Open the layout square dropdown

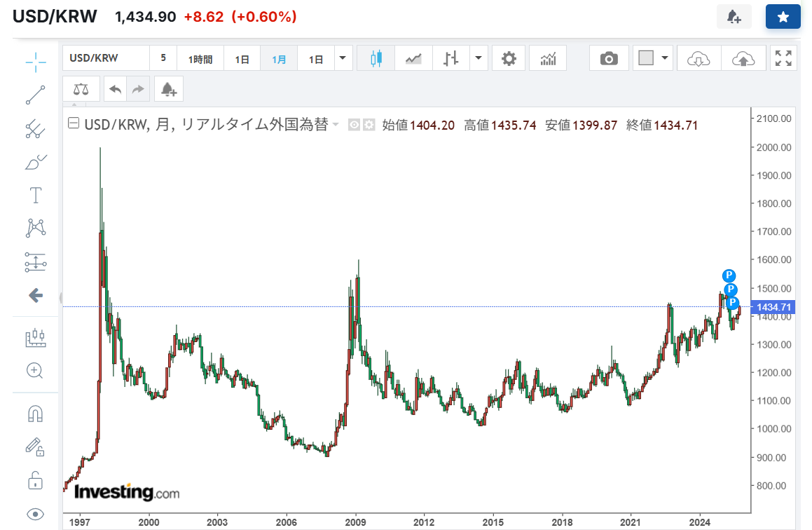point(664,58)
